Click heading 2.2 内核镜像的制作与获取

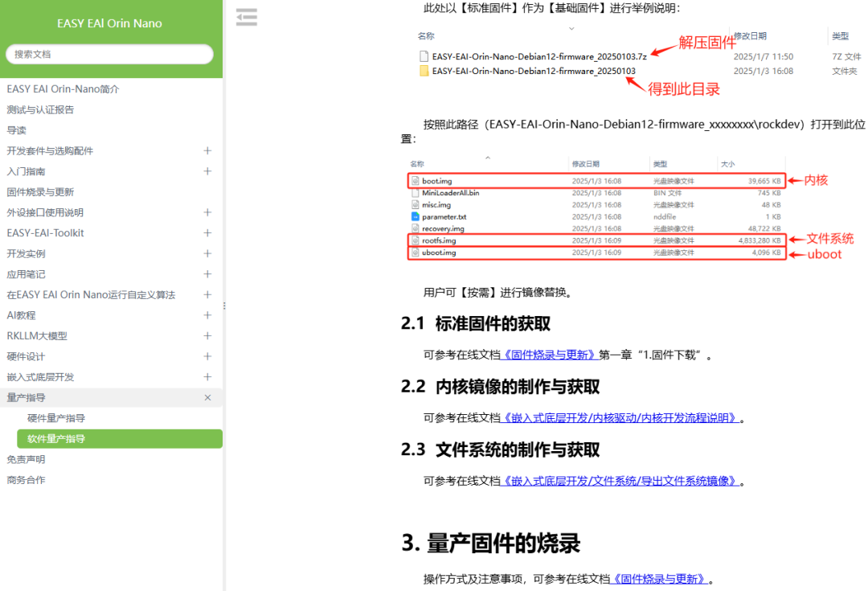click(501, 387)
